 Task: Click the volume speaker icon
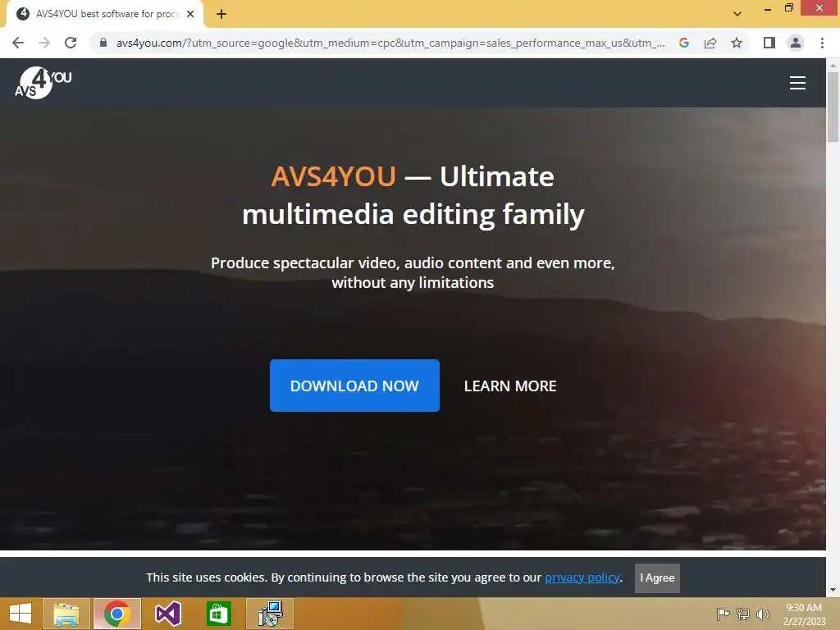click(763, 614)
